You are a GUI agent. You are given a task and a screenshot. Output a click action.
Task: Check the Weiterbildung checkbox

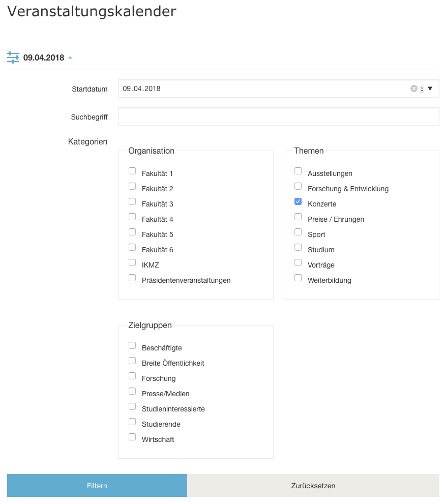(298, 278)
